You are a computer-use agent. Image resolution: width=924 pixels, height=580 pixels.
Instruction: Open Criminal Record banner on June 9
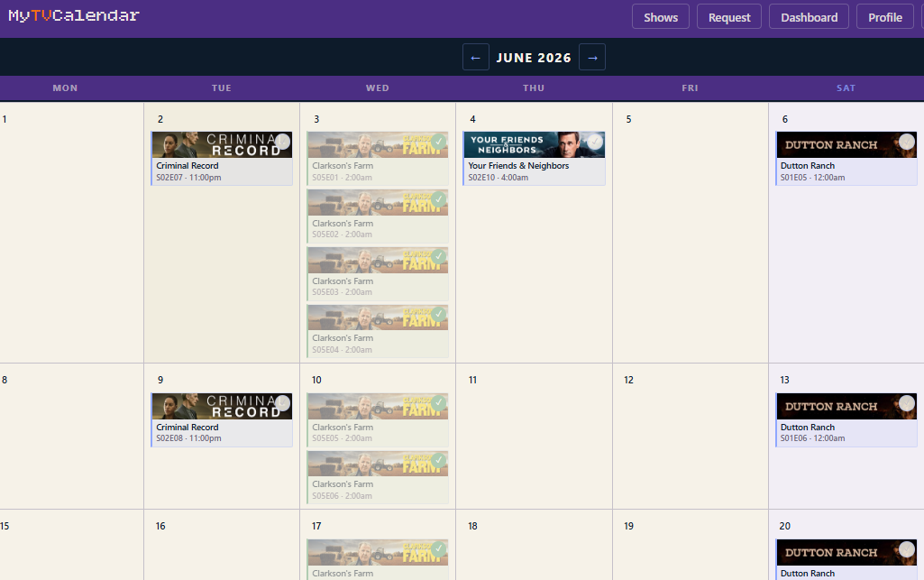point(222,406)
